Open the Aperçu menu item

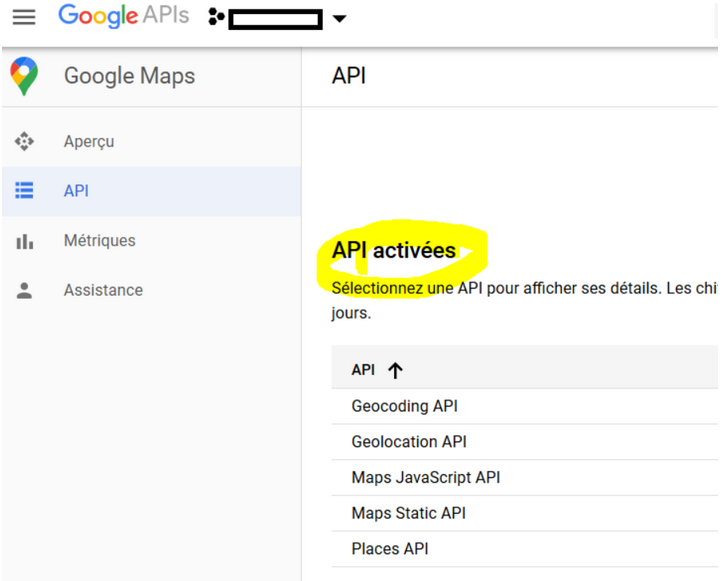(x=89, y=141)
